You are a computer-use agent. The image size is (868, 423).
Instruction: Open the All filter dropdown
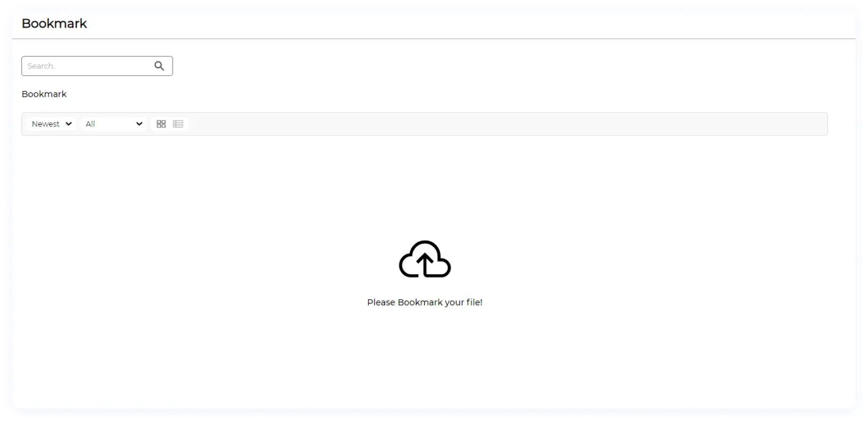coord(113,124)
